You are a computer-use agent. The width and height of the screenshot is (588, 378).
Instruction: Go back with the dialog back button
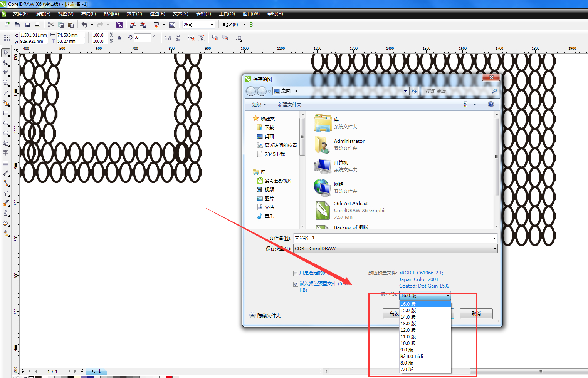(251, 91)
